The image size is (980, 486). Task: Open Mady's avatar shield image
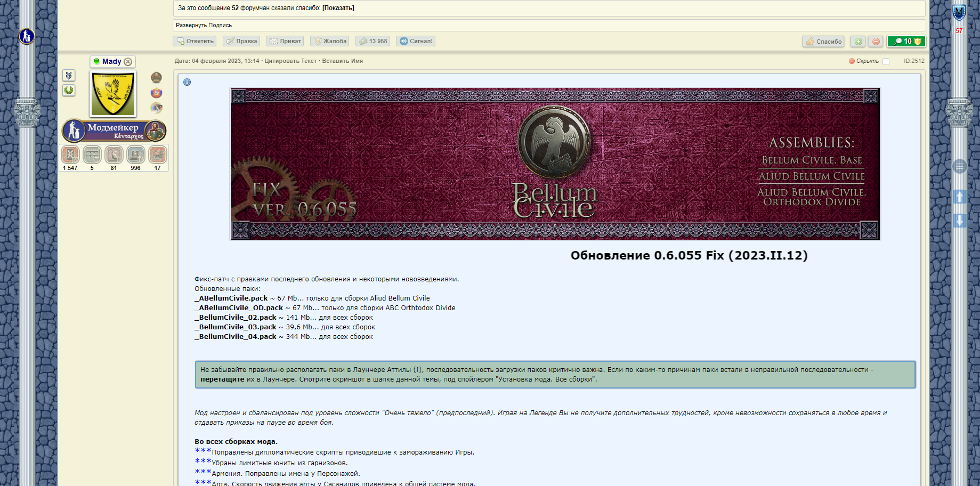pos(114,94)
